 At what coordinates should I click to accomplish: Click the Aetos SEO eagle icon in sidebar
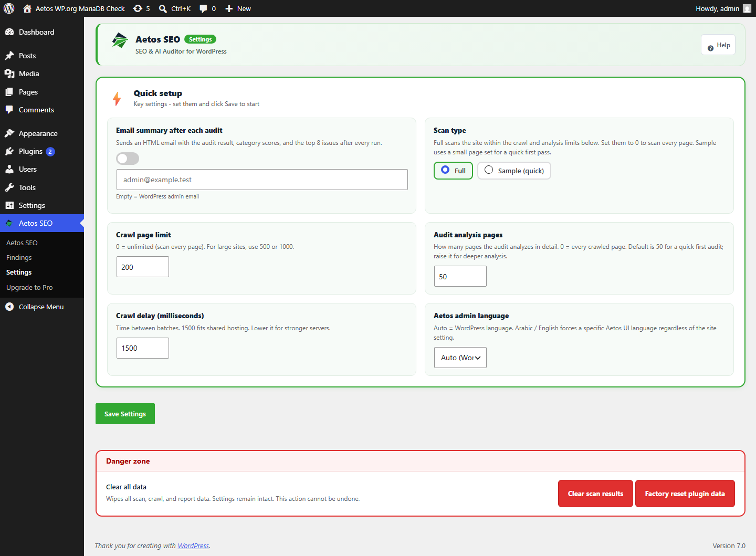(9, 223)
